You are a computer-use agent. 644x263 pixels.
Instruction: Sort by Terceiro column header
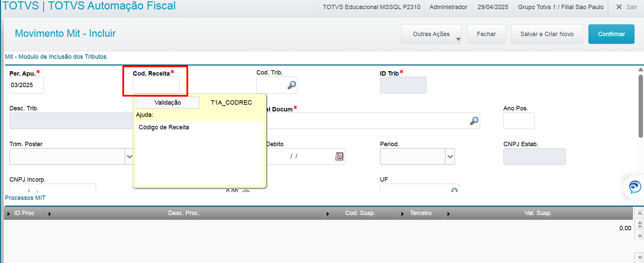click(x=420, y=213)
